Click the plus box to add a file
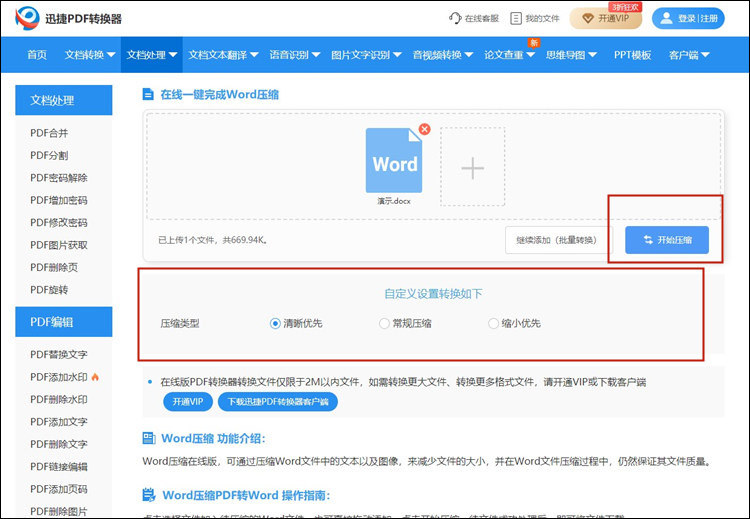Viewport: 750px width, 519px height. tap(473, 167)
